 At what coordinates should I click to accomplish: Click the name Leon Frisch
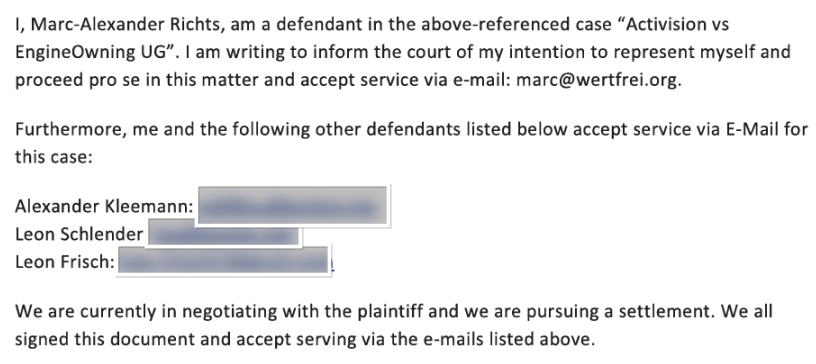coord(65,261)
